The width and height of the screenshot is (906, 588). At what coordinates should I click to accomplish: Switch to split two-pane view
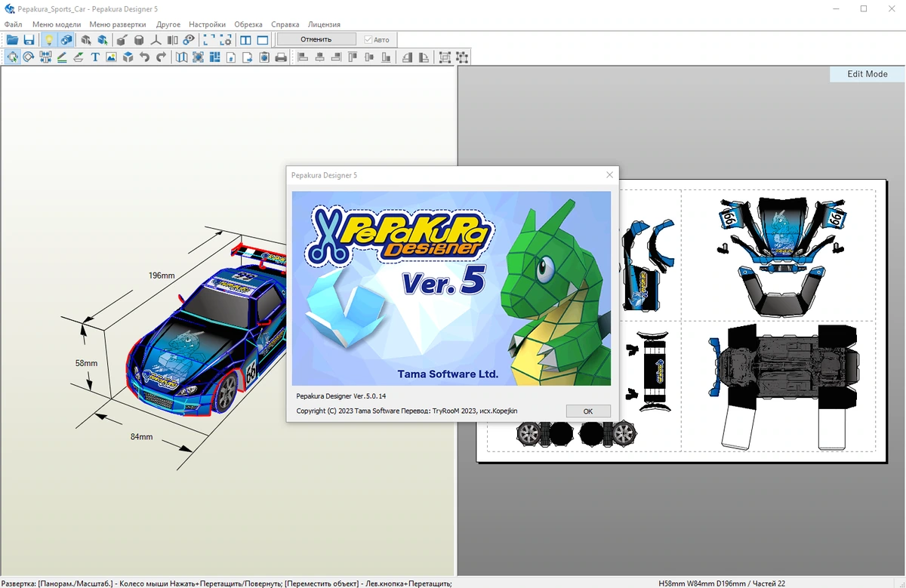click(245, 39)
